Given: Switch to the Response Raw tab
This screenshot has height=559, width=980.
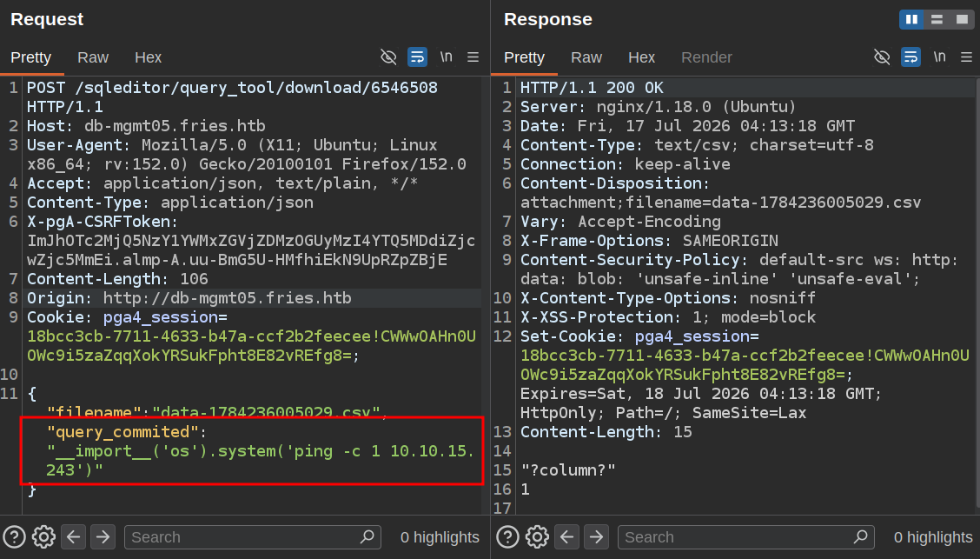Looking at the screenshot, I should [x=586, y=57].
